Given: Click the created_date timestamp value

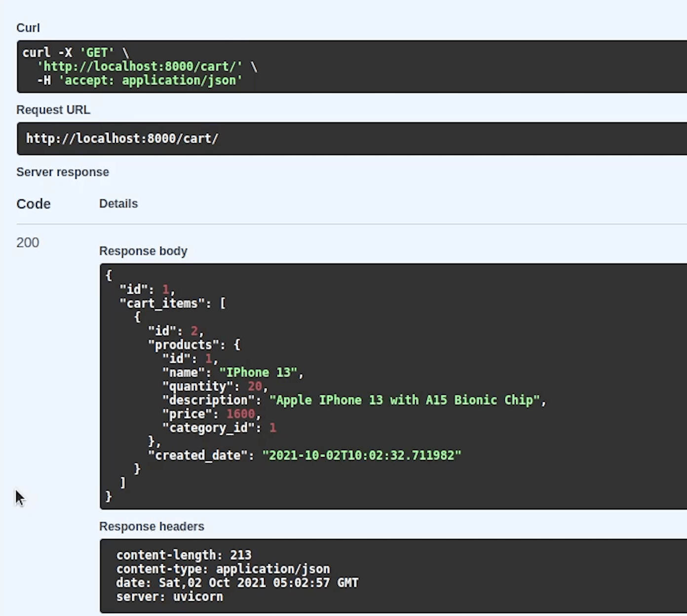Looking at the screenshot, I should point(361,456).
